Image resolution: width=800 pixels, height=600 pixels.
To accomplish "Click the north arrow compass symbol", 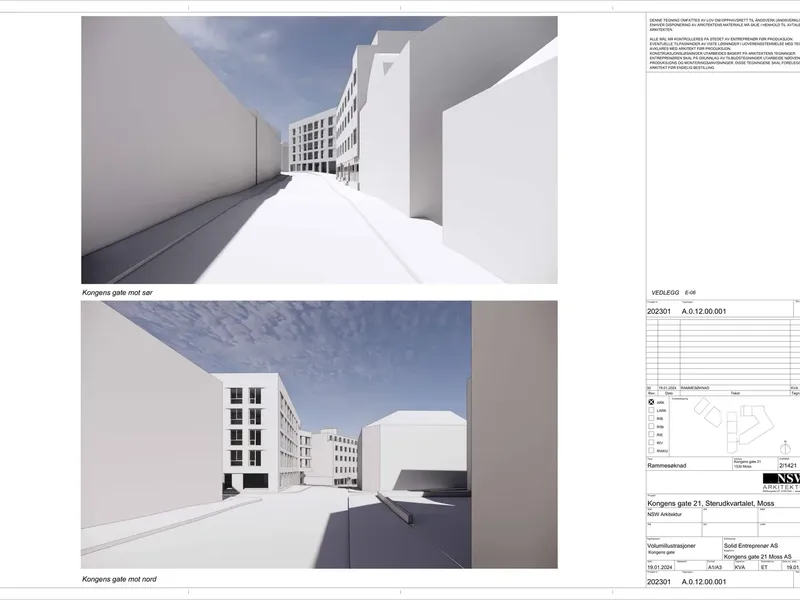I will tap(786, 449).
